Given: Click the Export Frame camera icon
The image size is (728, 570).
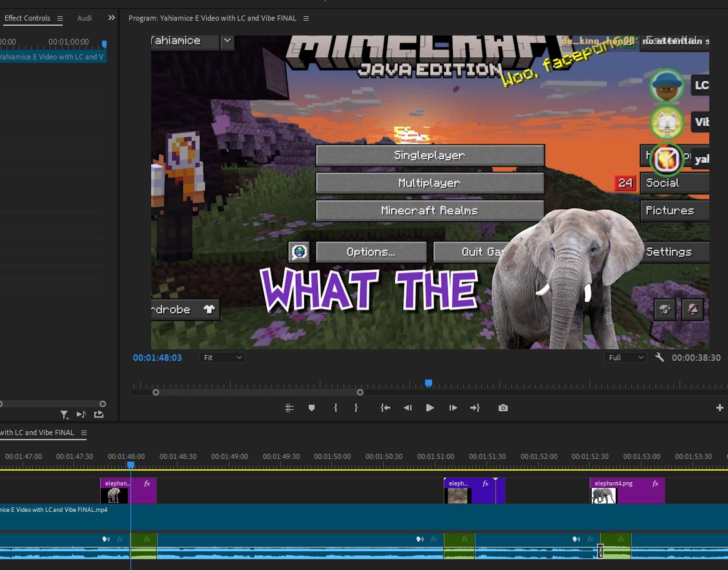Looking at the screenshot, I should click(503, 407).
